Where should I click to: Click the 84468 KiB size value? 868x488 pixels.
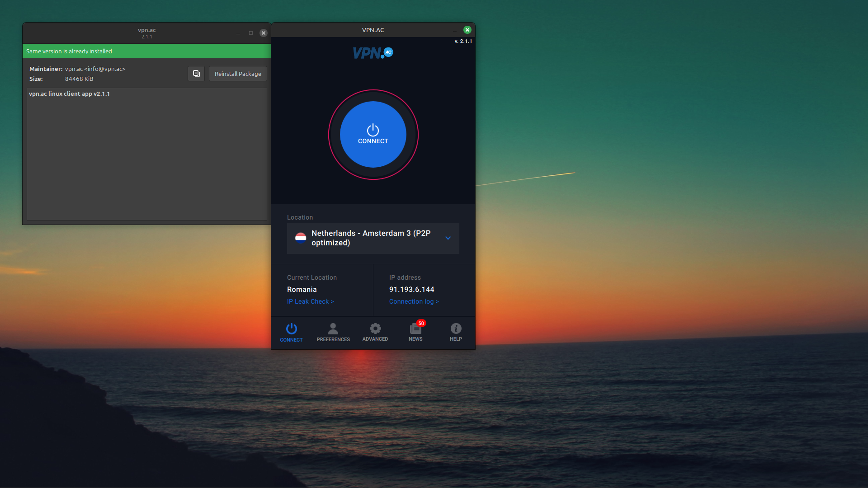tap(79, 79)
